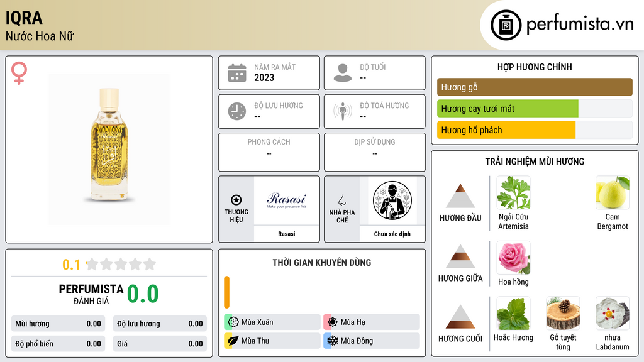Open the Rasasi brand logo
Image resolution: width=644 pixels, height=362 pixels.
click(287, 200)
